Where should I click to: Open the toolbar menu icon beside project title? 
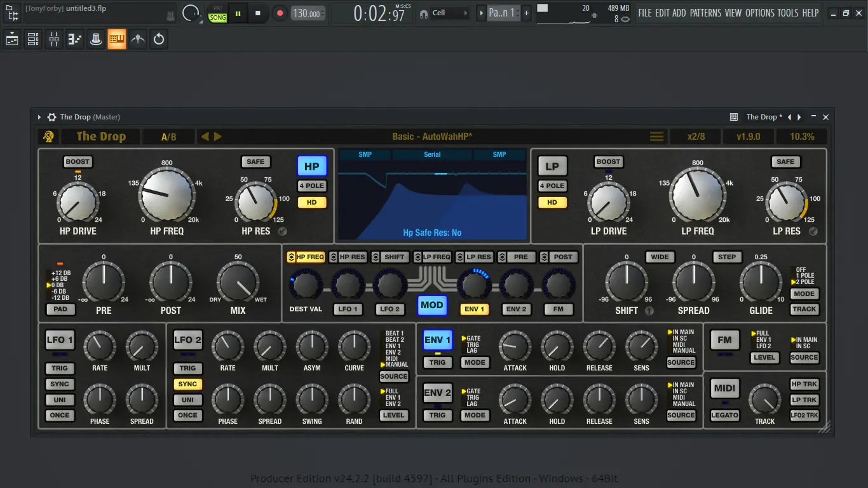tap(11, 13)
